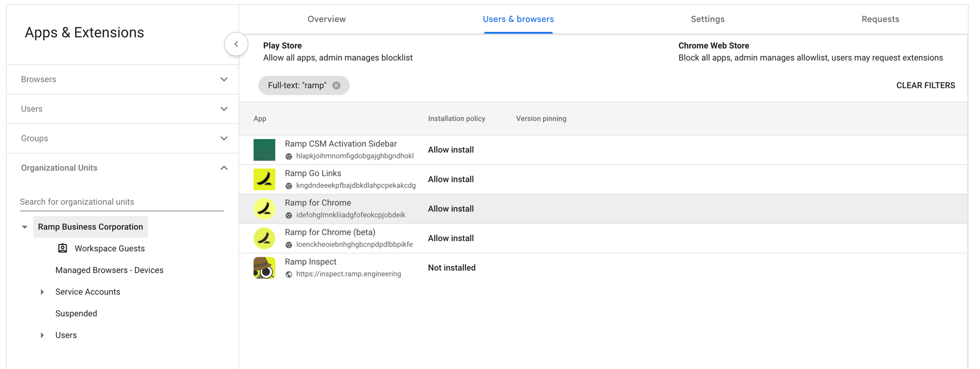Screen dimensions: 980x369
Task: Click extension ID hlapkjoihmnomfigdobgajghbgndhokl
Action: pos(355,156)
